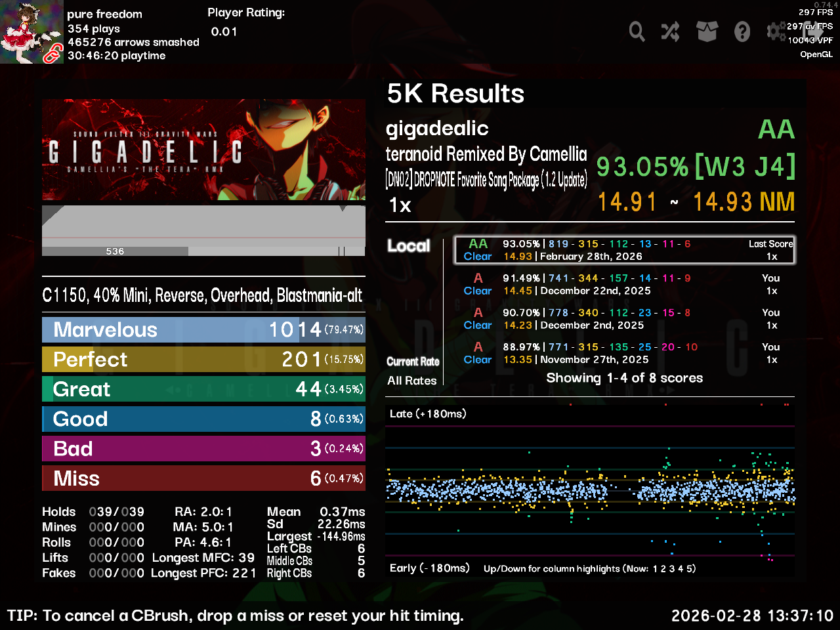Select the 90.70% December 2nd score
This screenshot has height=630, width=840.
coord(623,319)
